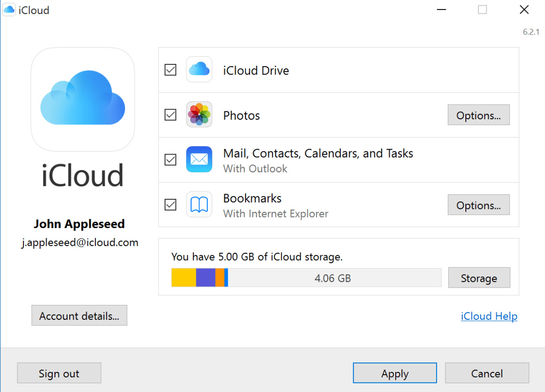The width and height of the screenshot is (545, 392).
Task: Open Account details
Action: (x=79, y=315)
